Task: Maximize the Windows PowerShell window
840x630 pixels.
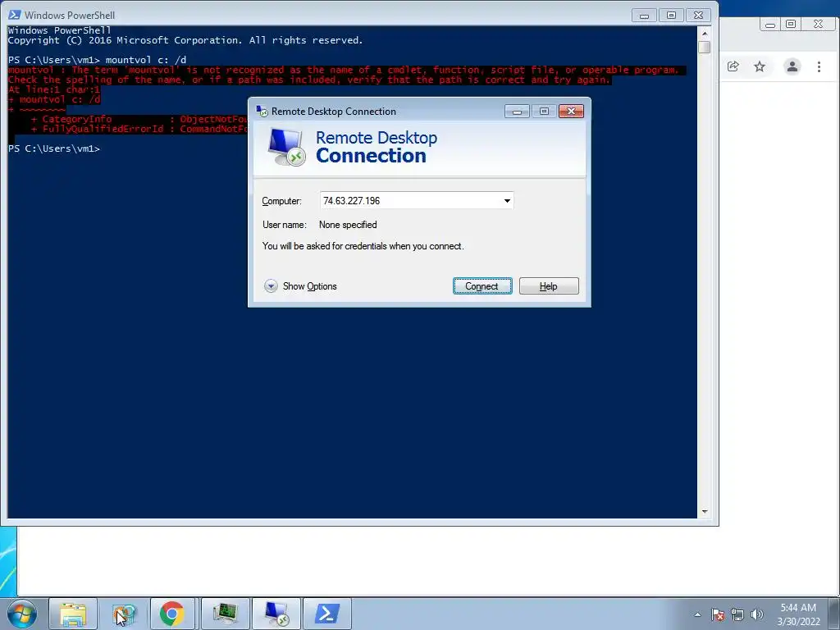Action: [671, 16]
